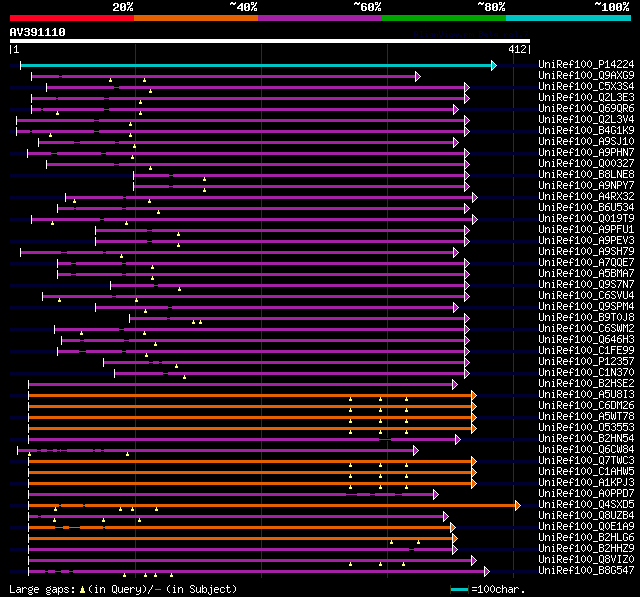Click the UniRef100_B2HSE2 label

pos(586,384)
